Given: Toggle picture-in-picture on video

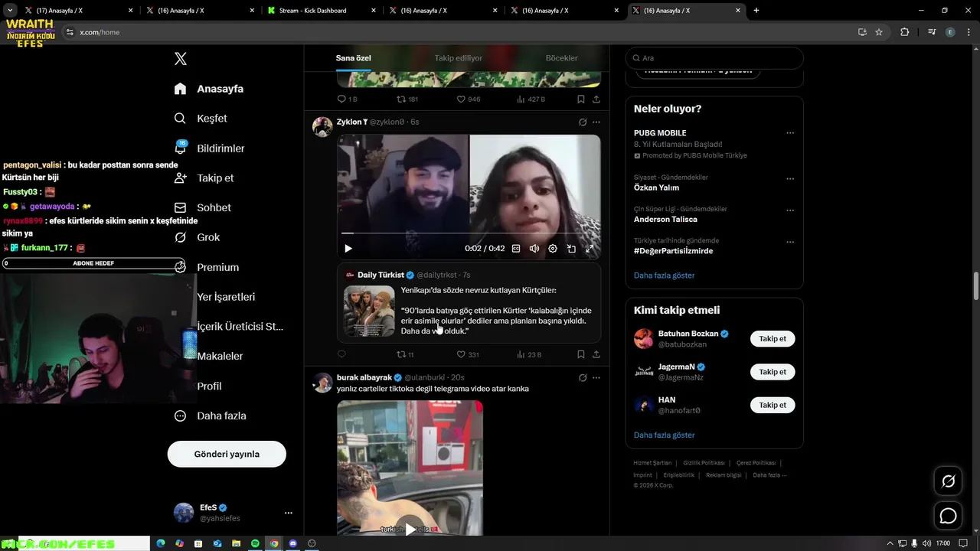Looking at the screenshot, I should [x=571, y=249].
